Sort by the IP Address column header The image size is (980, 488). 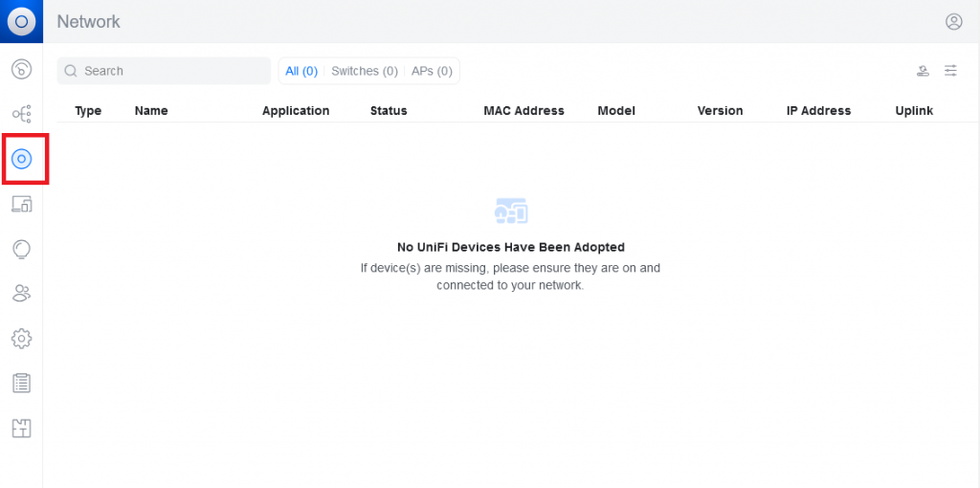(819, 111)
